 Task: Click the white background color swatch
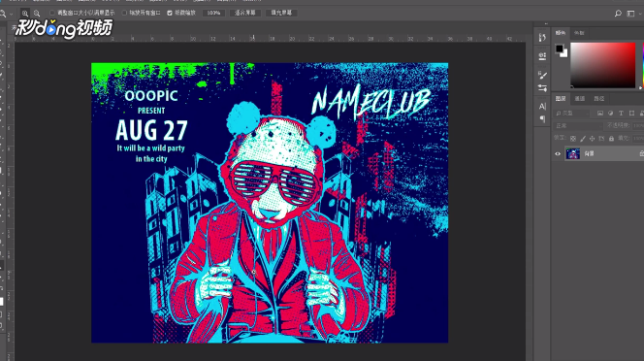(x=564, y=54)
